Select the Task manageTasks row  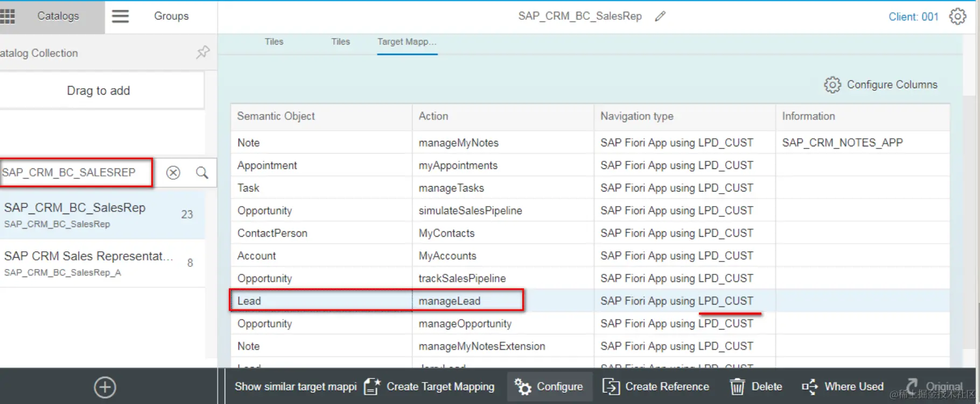click(x=590, y=188)
